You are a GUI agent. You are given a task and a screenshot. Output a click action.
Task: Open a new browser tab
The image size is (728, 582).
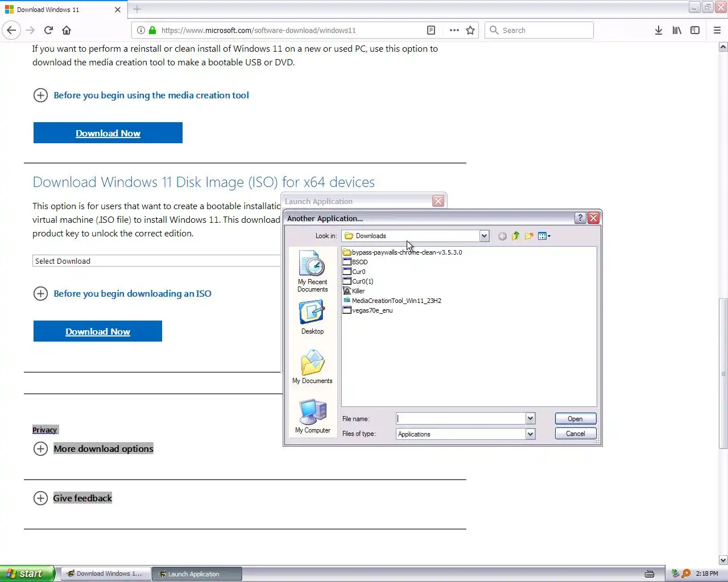point(137,9)
